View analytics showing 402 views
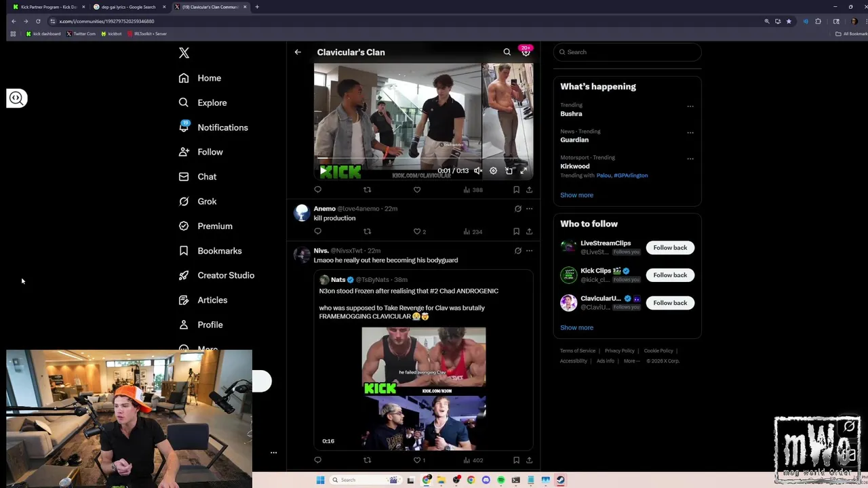 coord(473,460)
